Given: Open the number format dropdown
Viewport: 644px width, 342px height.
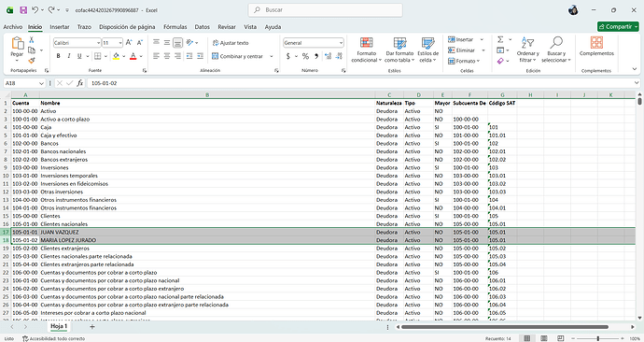Looking at the screenshot, I should point(341,43).
